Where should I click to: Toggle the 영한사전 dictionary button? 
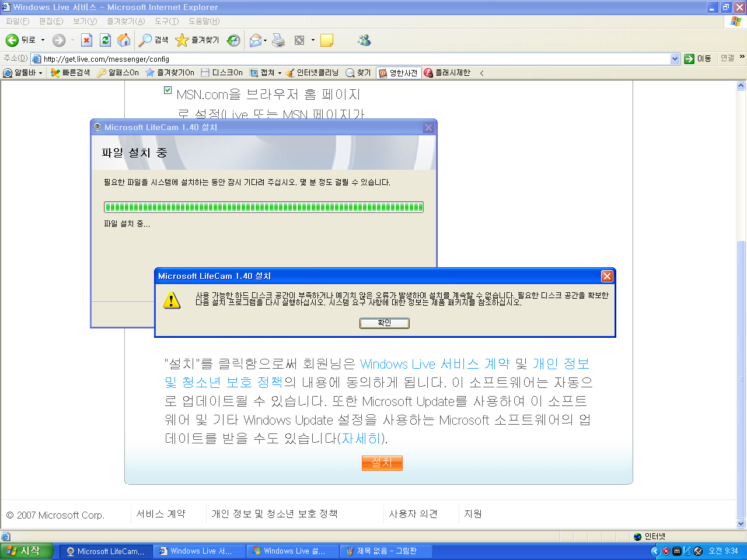tap(398, 72)
